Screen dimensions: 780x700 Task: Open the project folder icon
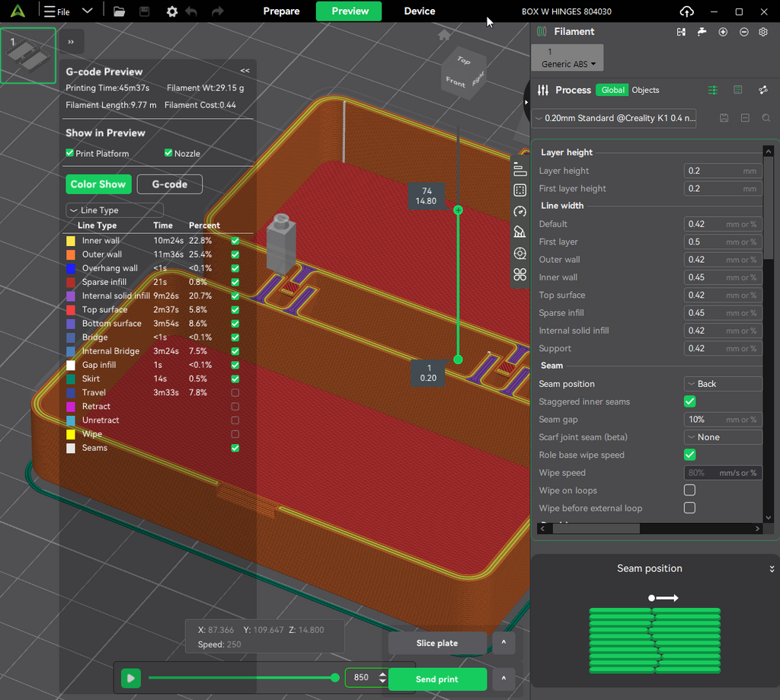[x=119, y=11]
